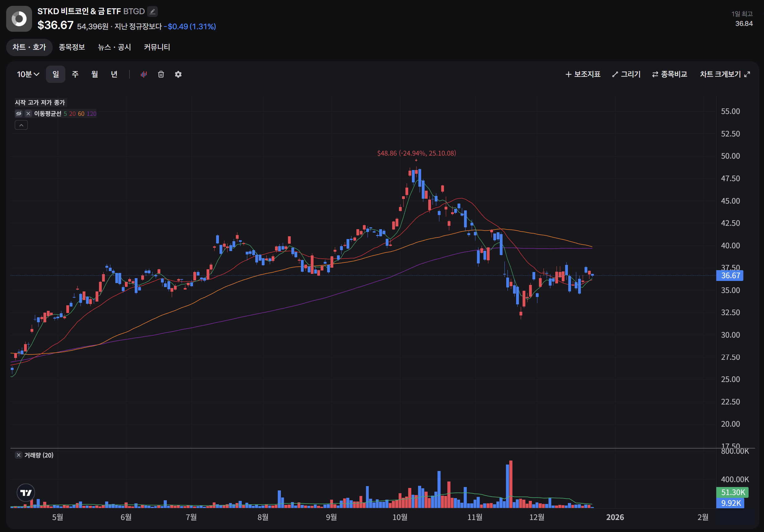The width and height of the screenshot is (764, 532).
Task: Click the purple 120 moving average color
Action: tap(92, 114)
